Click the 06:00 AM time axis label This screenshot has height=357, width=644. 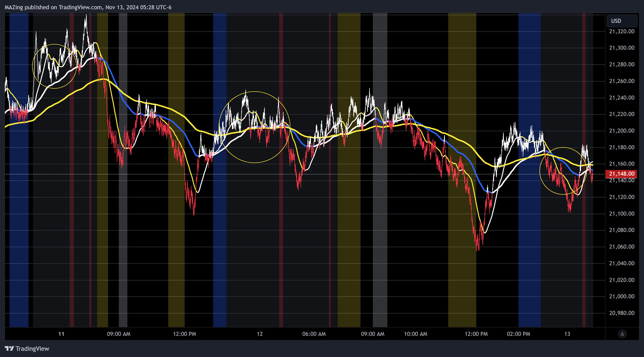click(314, 334)
